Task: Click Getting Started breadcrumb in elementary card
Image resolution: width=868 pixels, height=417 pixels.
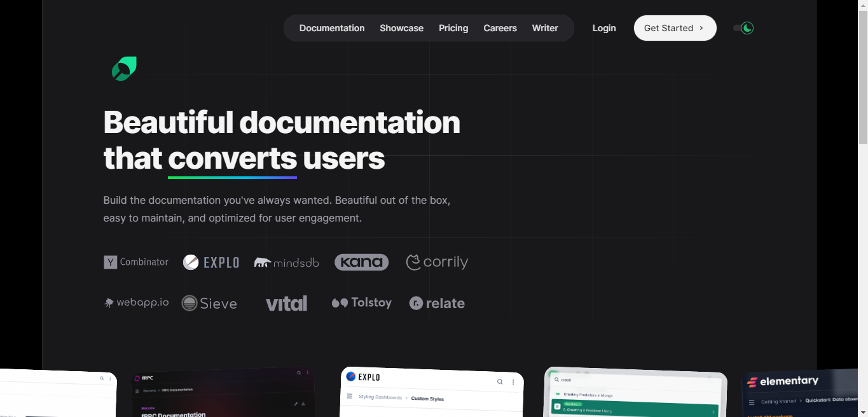Action: point(779,402)
